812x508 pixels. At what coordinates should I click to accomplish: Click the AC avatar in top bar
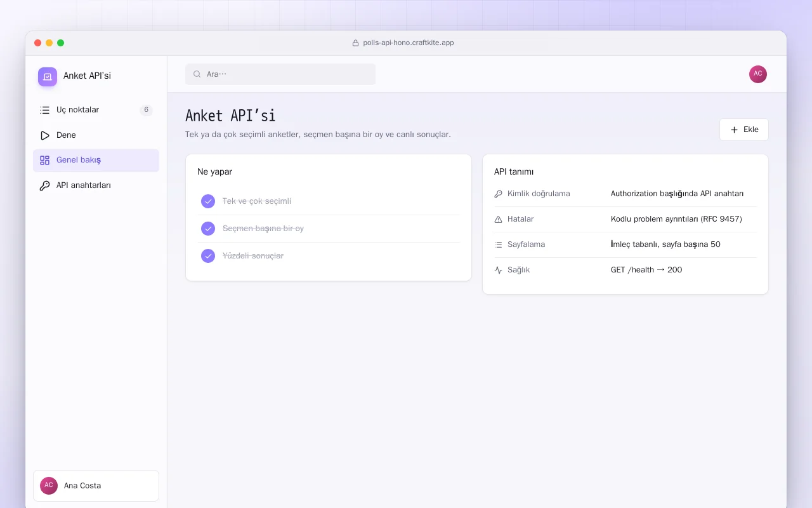[758, 74]
